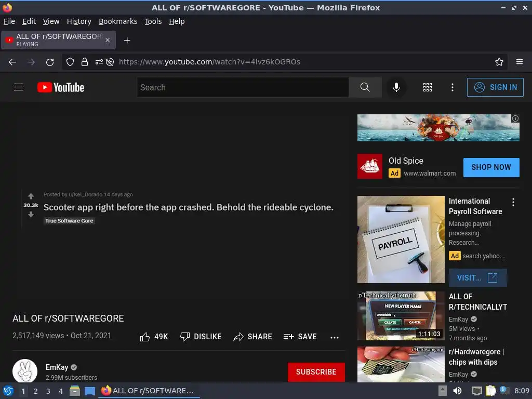The height and width of the screenshot is (399, 532).
Task: Go to the YouTube home logo
Action: point(61,87)
